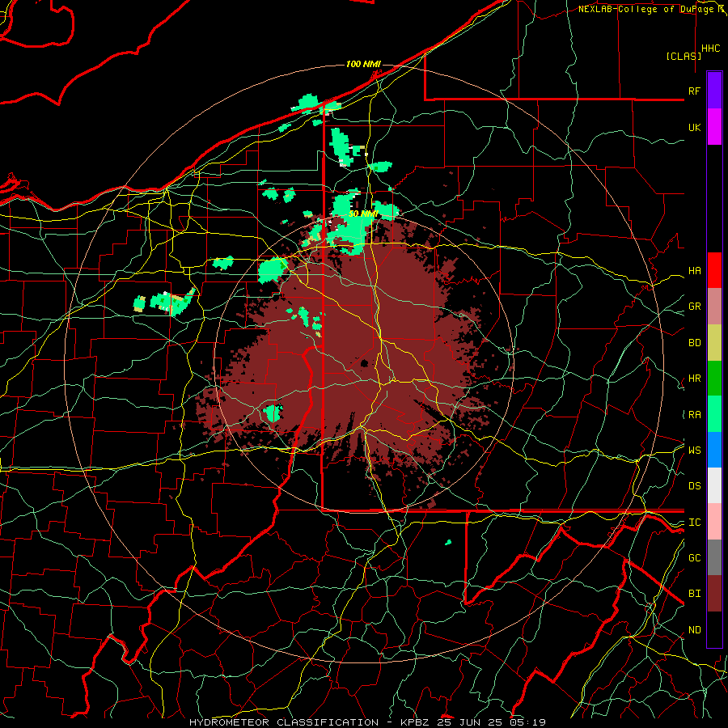The image size is (728, 728).
Task: Pick the light pink IC legend swatch
Action: pos(714,522)
